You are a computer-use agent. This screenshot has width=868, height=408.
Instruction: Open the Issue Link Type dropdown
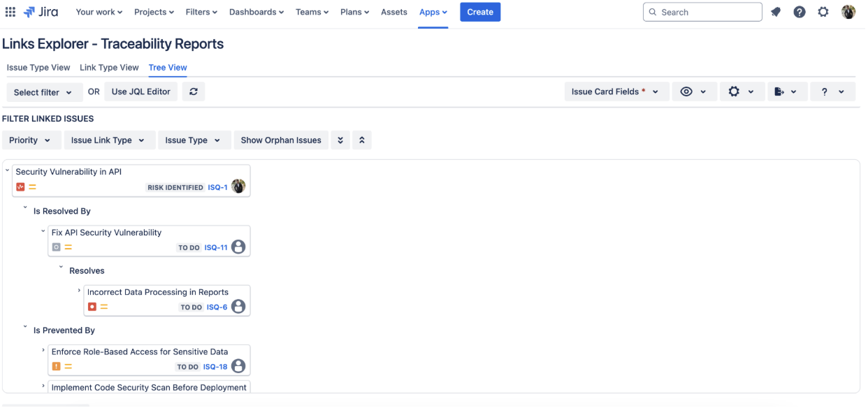(108, 140)
